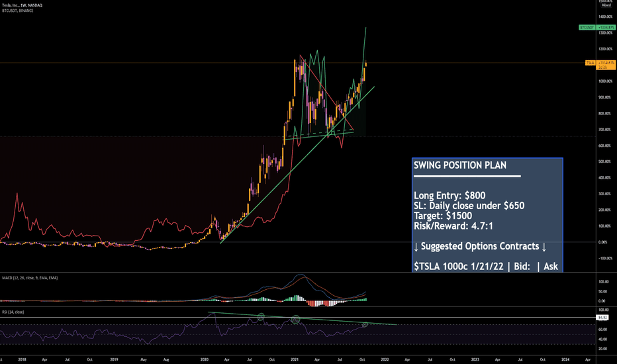Screen dimensions: 617x364
Task: Click the 2020 label on time axis
Action: 204,359
